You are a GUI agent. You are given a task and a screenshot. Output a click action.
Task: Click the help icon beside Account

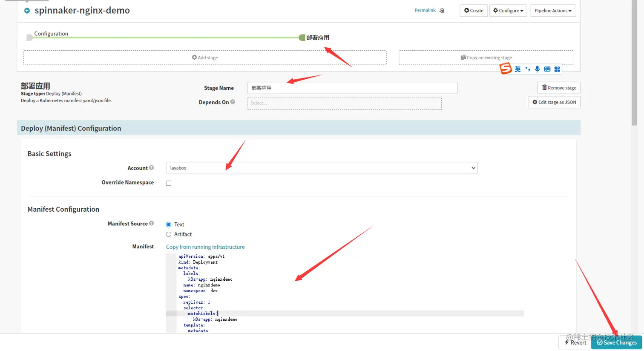pyautogui.click(x=151, y=168)
